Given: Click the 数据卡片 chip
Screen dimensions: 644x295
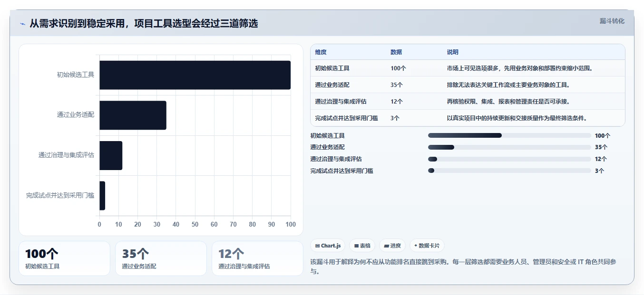Looking at the screenshot, I should [427, 246].
